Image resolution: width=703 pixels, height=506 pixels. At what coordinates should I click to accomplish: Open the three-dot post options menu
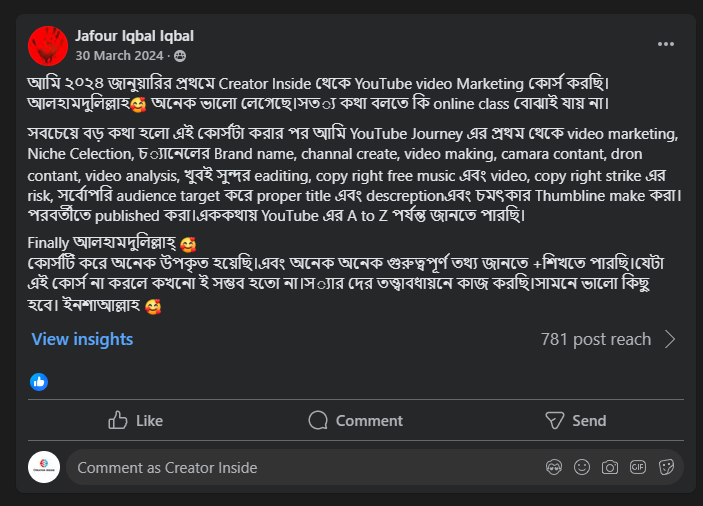(666, 44)
